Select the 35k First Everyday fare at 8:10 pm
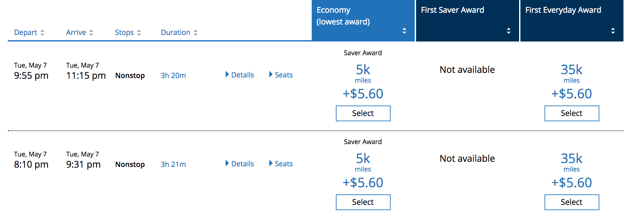The image size is (644, 216). pyautogui.click(x=572, y=202)
